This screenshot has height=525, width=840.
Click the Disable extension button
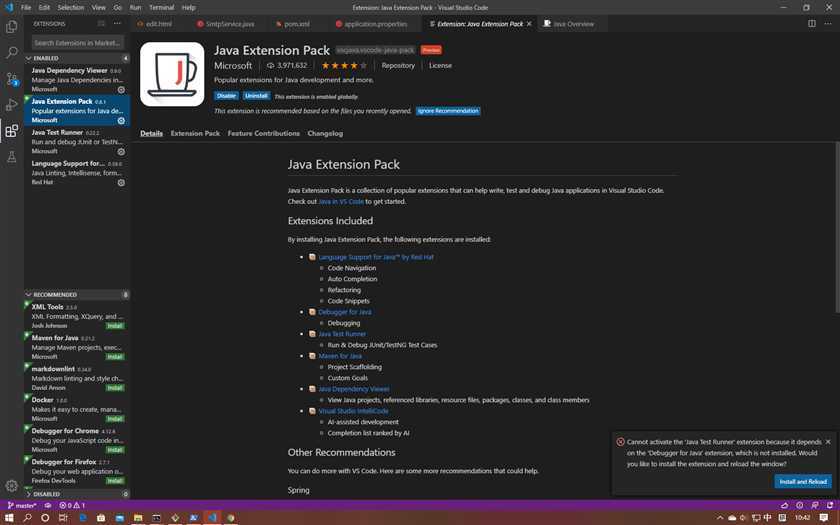tap(226, 96)
